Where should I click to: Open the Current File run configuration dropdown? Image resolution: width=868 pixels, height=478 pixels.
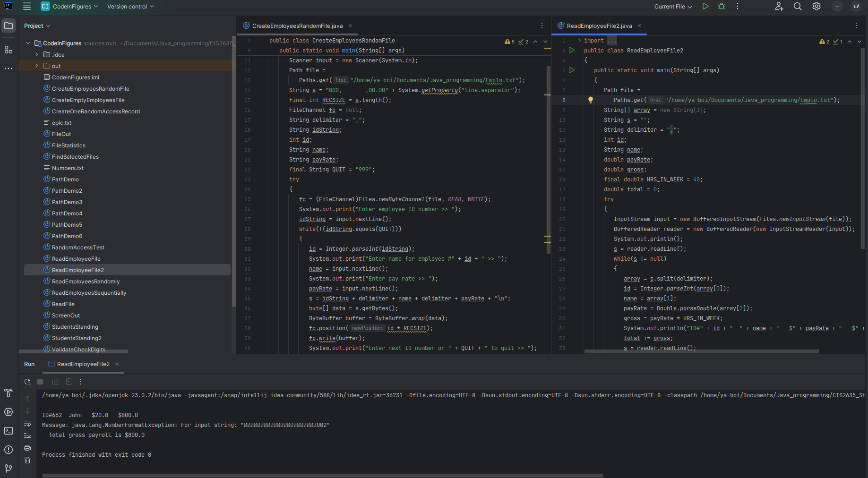tap(673, 7)
